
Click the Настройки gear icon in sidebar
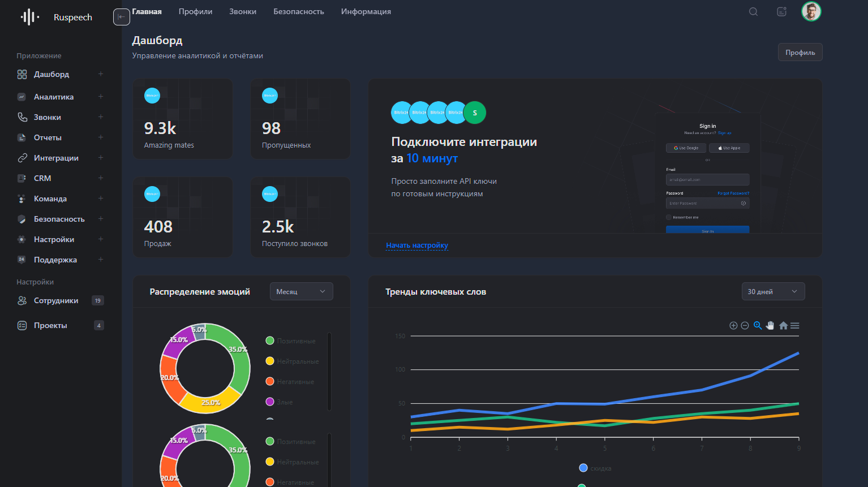click(22, 239)
